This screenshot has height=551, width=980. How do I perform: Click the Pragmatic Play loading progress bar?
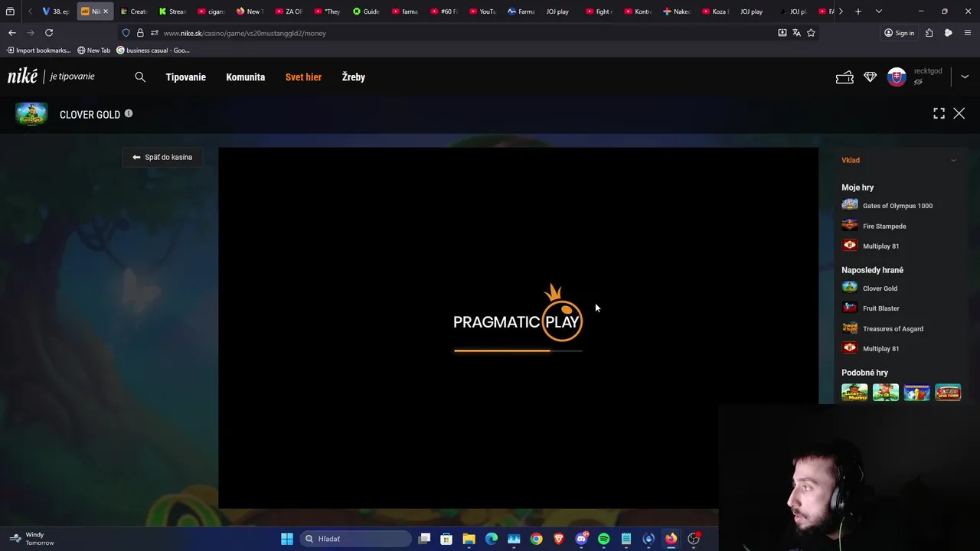(518, 350)
